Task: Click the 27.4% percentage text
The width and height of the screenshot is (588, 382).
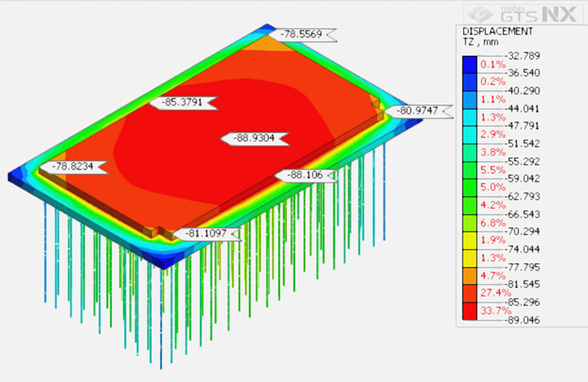Action: tap(496, 293)
